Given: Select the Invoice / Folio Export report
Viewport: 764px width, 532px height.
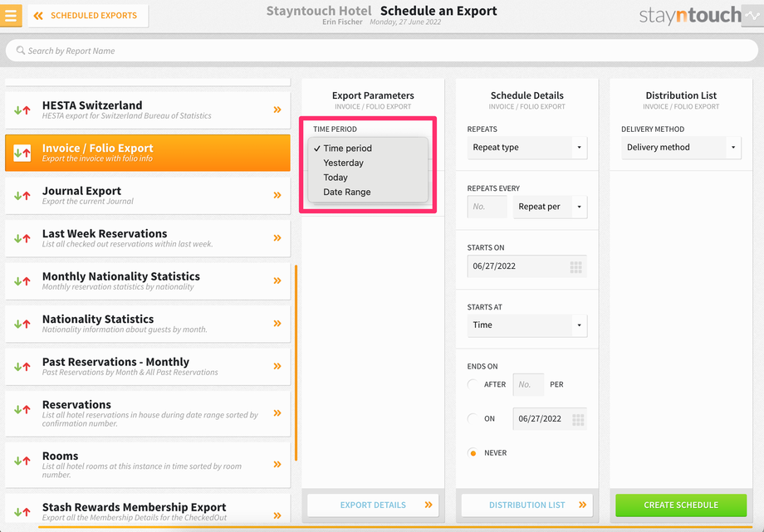Looking at the screenshot, I should point(148,153).
